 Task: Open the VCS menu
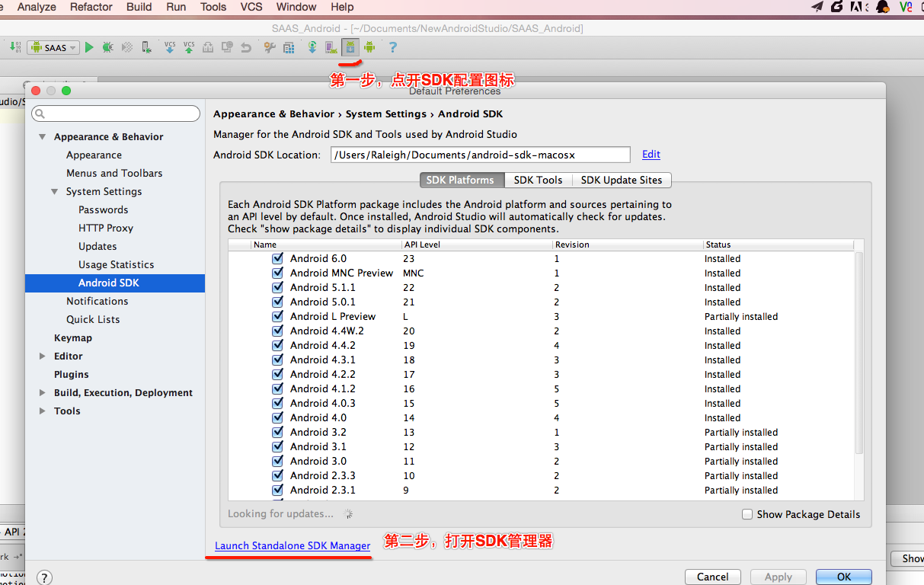pos(251,7)
